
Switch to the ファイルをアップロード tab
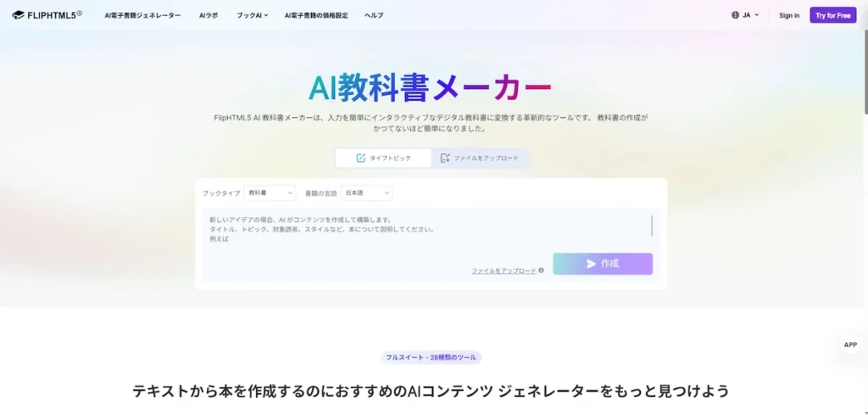(480, 158)
